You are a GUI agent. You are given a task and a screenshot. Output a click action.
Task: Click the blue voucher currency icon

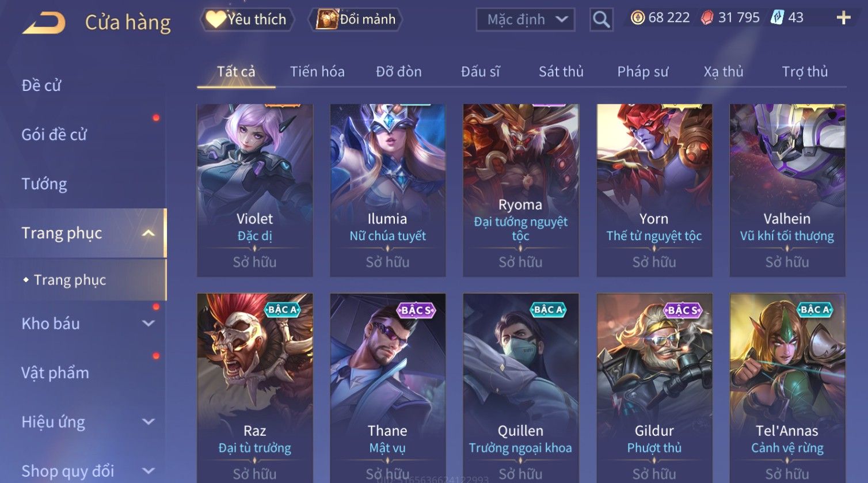777,18
